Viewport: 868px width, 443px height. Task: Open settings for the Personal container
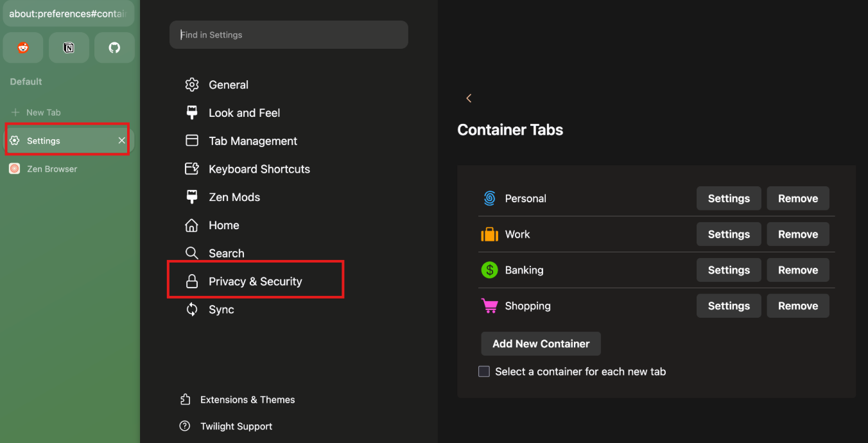point(728,198)
